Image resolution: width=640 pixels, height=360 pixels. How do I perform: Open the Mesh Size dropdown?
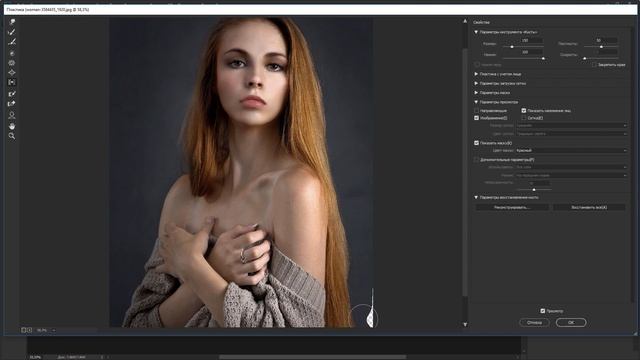pos(571,126)
